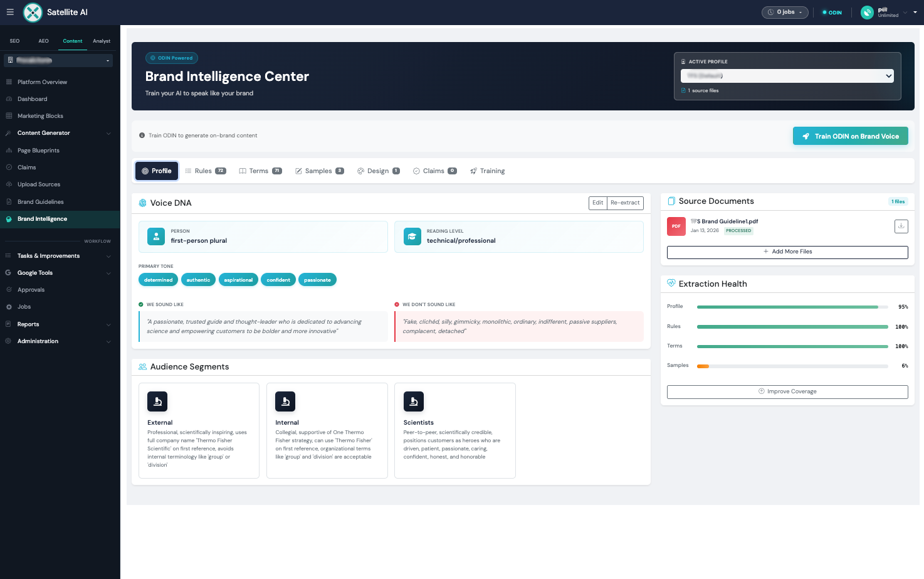
Task: Download the Brand Guideline1.pdf file
Action: pyautogui.click(x=901, y=226)
